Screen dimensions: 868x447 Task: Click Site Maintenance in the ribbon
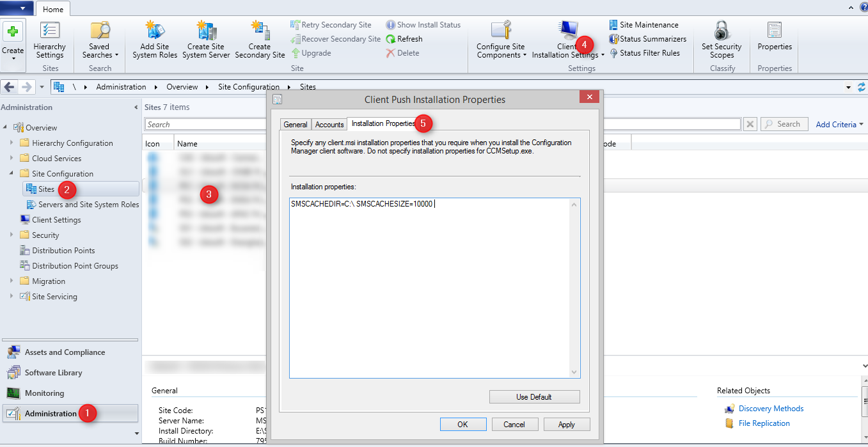649,25
